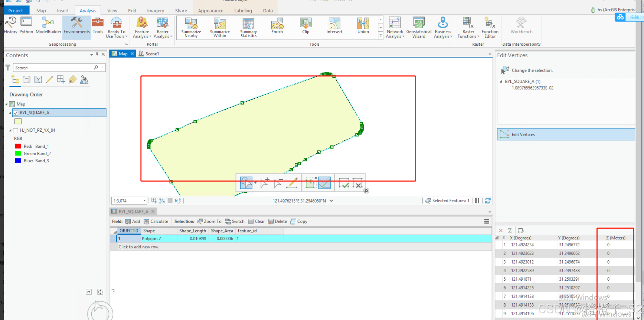This screenshot has width=644, height=320.
Task: Open the Feature Analysis dropdown
Action: pyautogui.click(x=142, y=28)
